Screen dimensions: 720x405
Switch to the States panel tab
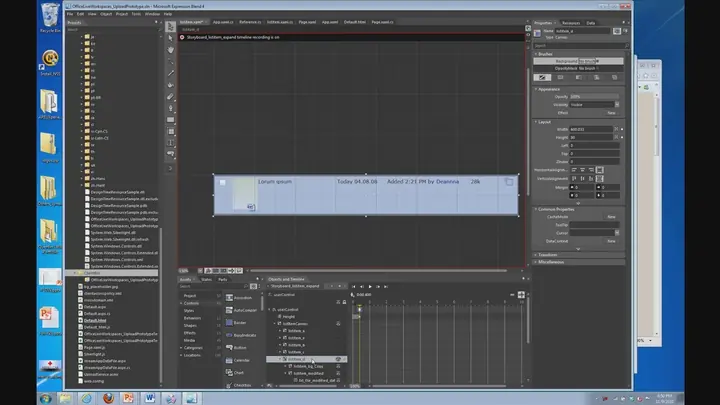click(x=207, y=279)
